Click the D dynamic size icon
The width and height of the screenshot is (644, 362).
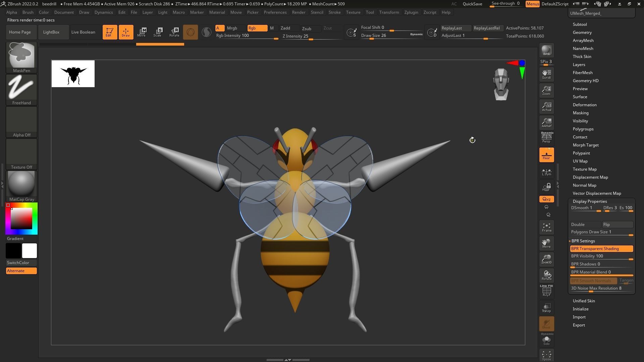point(432,33)
